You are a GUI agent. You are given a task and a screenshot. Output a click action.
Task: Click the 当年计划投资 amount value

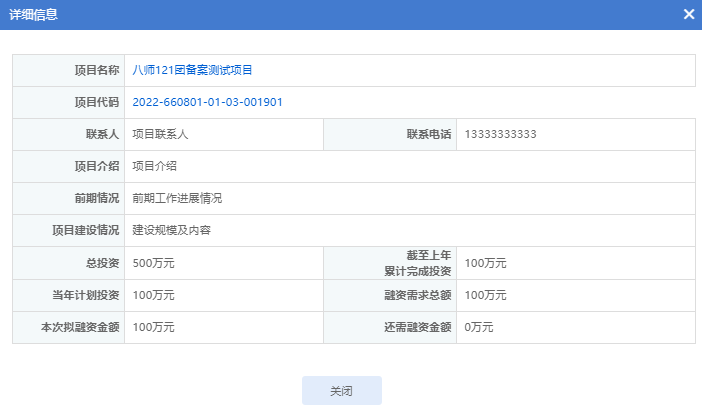[x=153, y=295]
